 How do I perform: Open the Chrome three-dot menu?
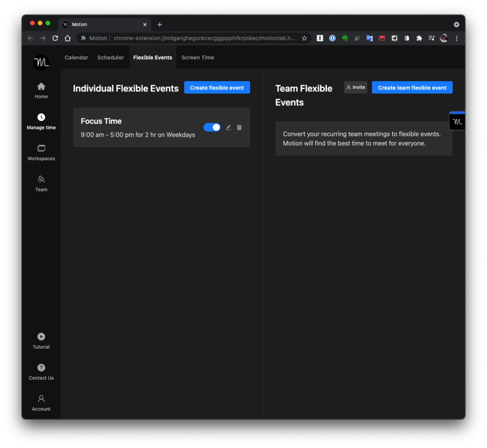(x=457, y=38)
